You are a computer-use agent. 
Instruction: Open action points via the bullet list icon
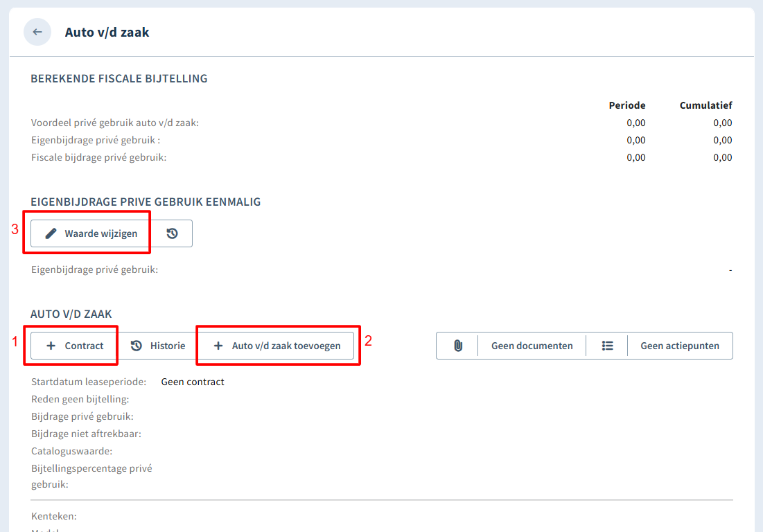[607, 346]
